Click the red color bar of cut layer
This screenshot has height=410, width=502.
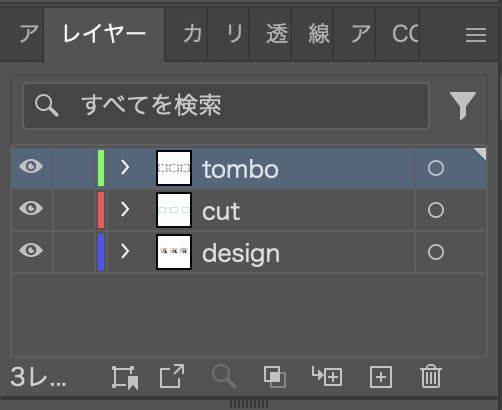(x=101, y=210)
